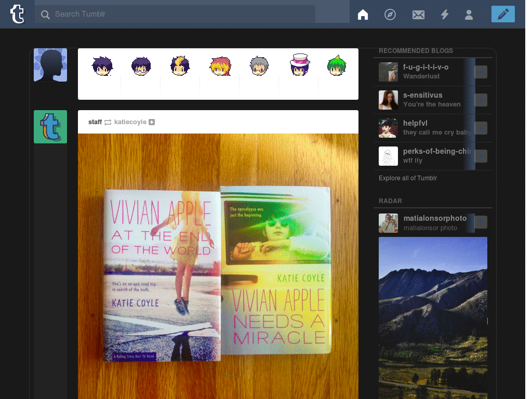This screenshot has height=399, width=532.
Task: Follow f-u-g-i-t-i-v-o with plus button
Action: (x=481, y=72)
